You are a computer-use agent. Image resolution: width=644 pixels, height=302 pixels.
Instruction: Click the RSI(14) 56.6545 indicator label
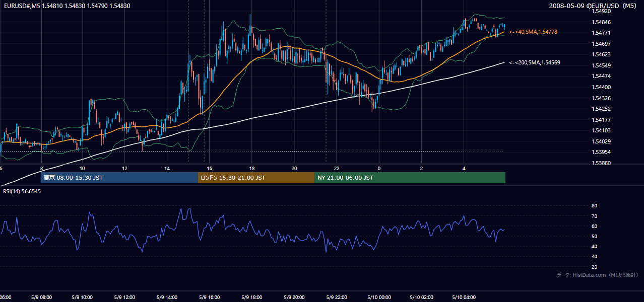point(22,191)
